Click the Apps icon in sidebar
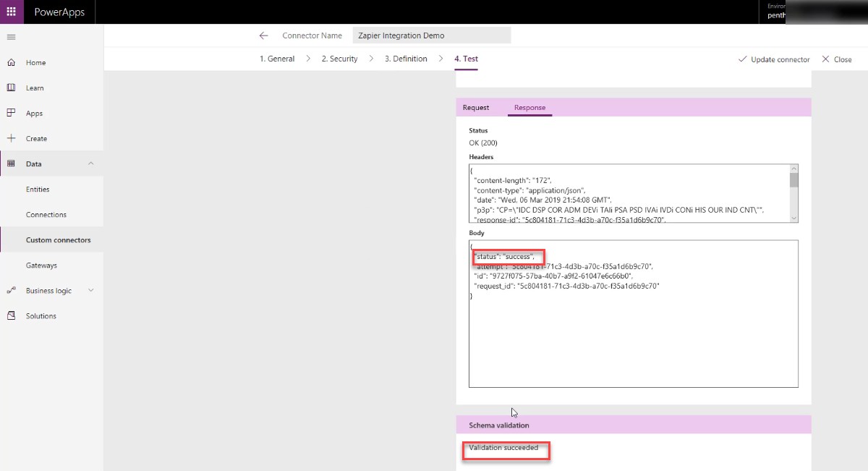 point(11,113)
